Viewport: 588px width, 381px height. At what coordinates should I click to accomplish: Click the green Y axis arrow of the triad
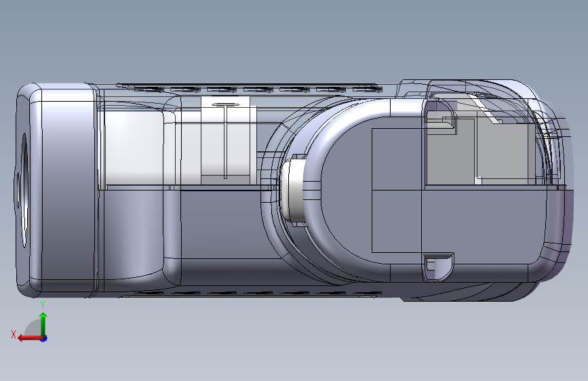(43, 324)
